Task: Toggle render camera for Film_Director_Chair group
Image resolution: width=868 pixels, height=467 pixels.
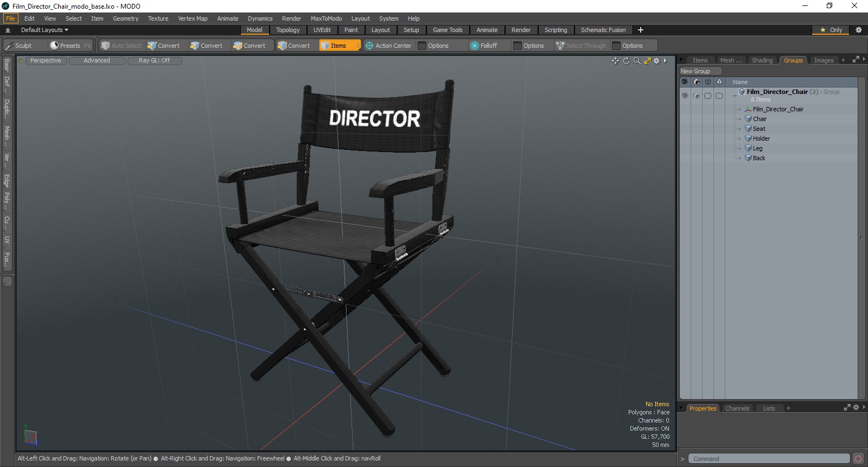Action: 697,96
